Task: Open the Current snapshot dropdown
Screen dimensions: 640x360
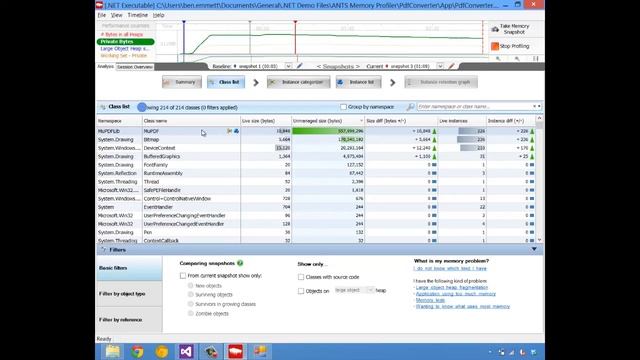Action: 440,66
